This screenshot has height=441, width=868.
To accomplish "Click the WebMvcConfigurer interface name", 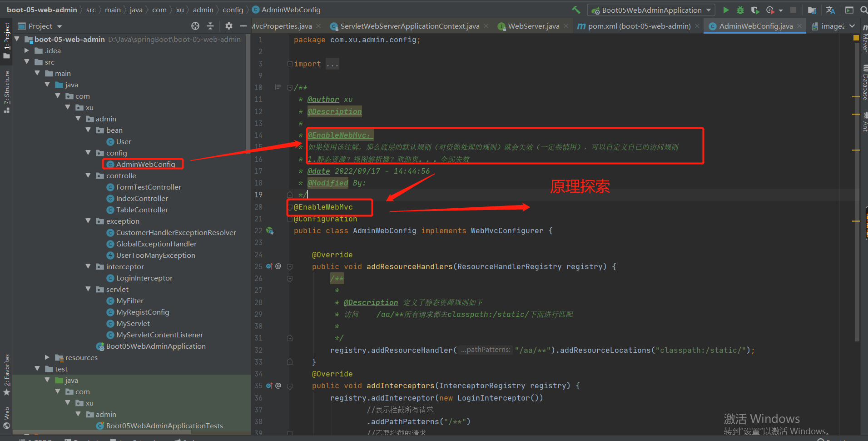I will tap(507, 231).
